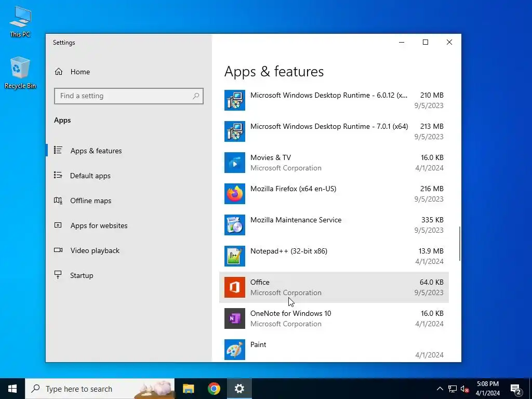Click the 210 MB size value
This screenshot has width=532, height=399.
click(432, 96)
